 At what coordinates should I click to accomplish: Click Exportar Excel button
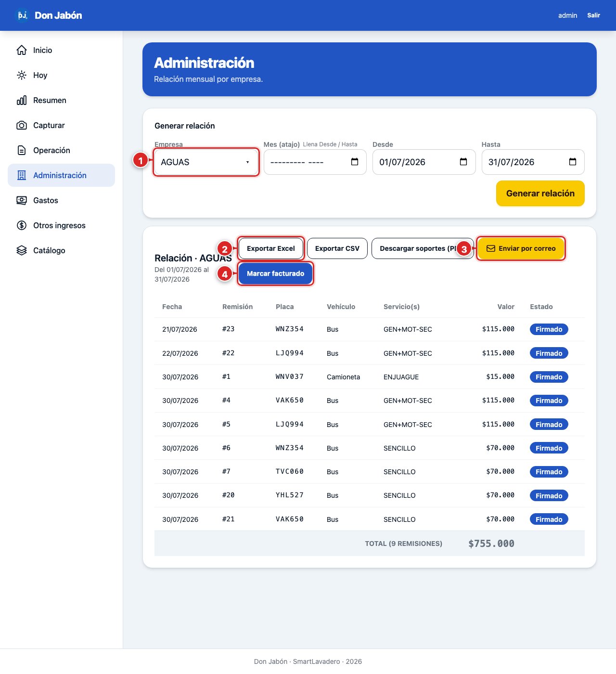coord(271,248)
